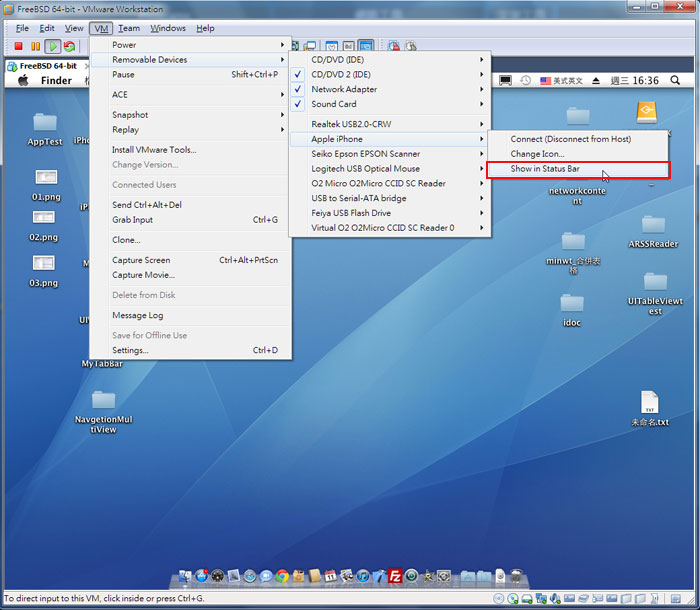Open Safari from the Dock
This screenshot has width=700, height=610.
(250, 576)
